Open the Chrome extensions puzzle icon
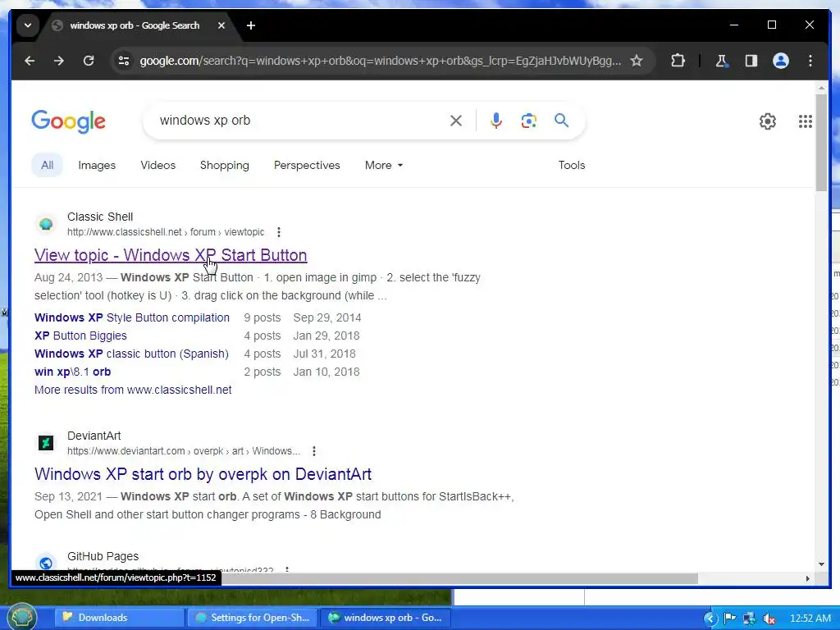 (678, 61)
